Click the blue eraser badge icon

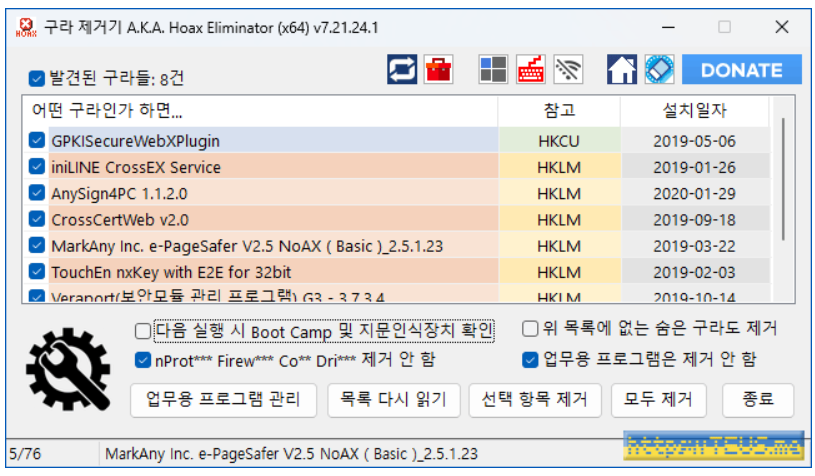(659, 69)
